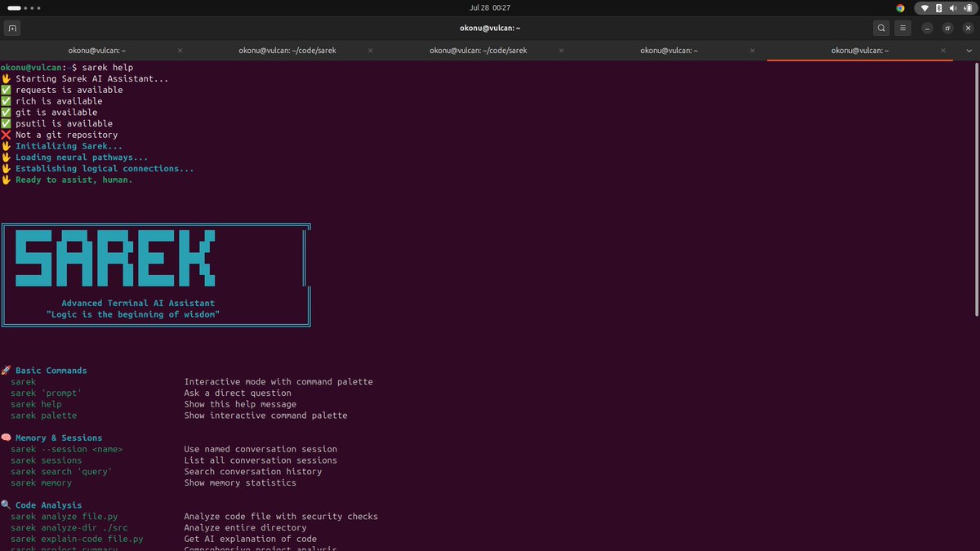Click "sarek search 'query'" command text
The image size is (980, 551).
pos(61,472)
